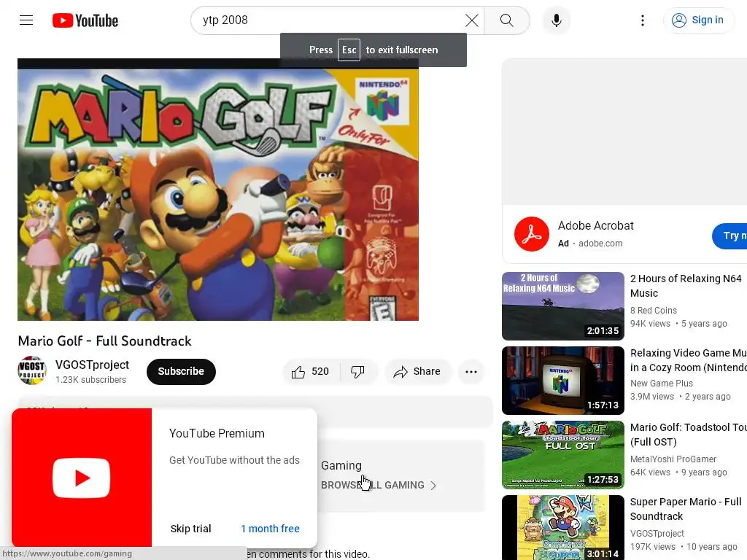Image resolution: width=747 pixels, height=560 pixels.
Task: Dislike this video
Action: click(357, 371)
